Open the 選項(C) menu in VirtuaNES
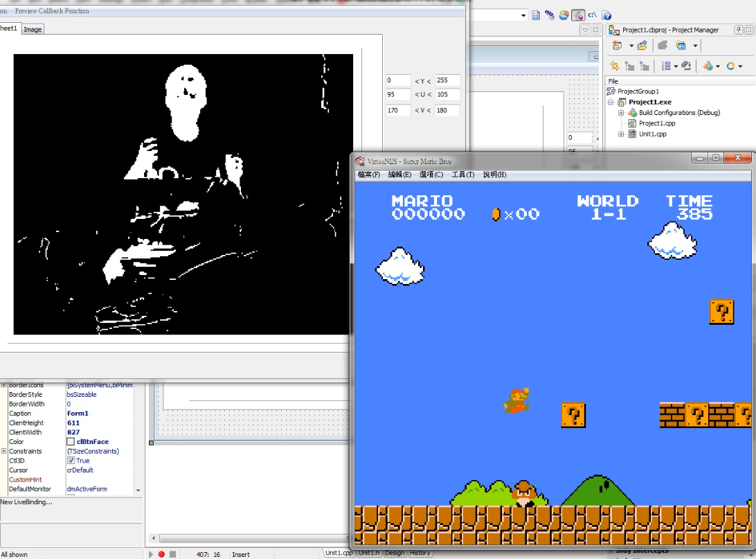 click(x=431, y=175)
